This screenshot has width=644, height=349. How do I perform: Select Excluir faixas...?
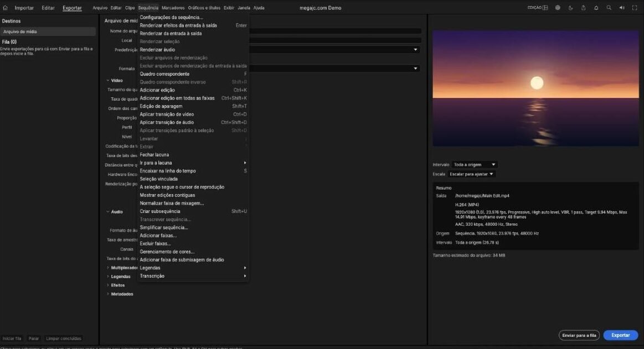click(193, 243)
